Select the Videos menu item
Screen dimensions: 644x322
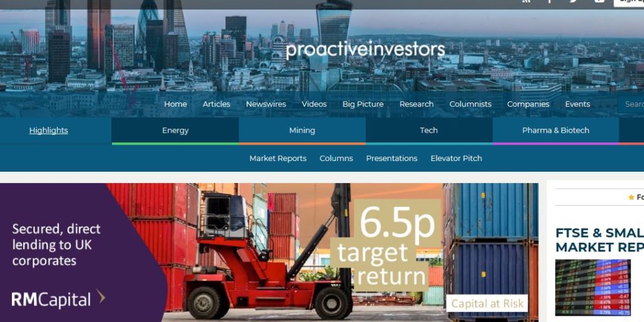point(314,104)
